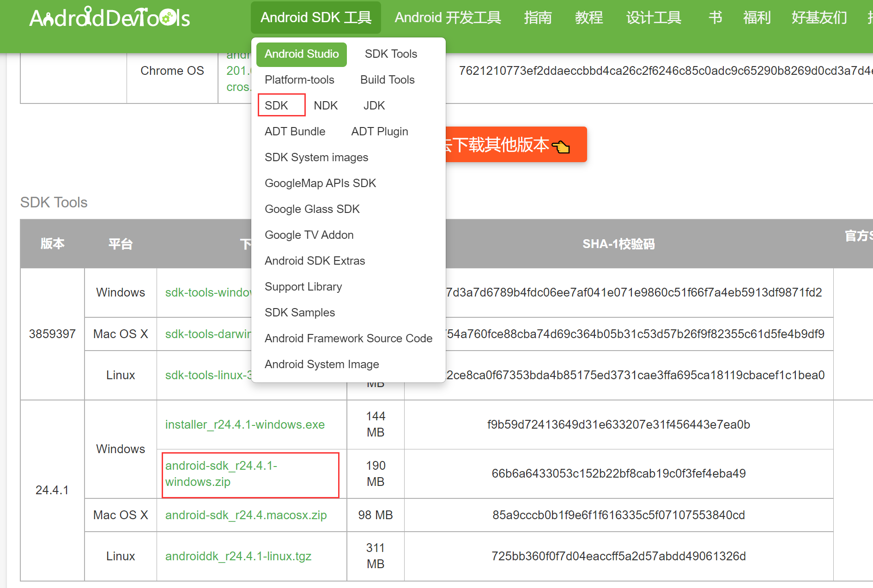Image resolution: width=873 pixels, height=588 pixels.
Task: Select Android Studio in the dropdown
Action: click(x=301, y=54)
